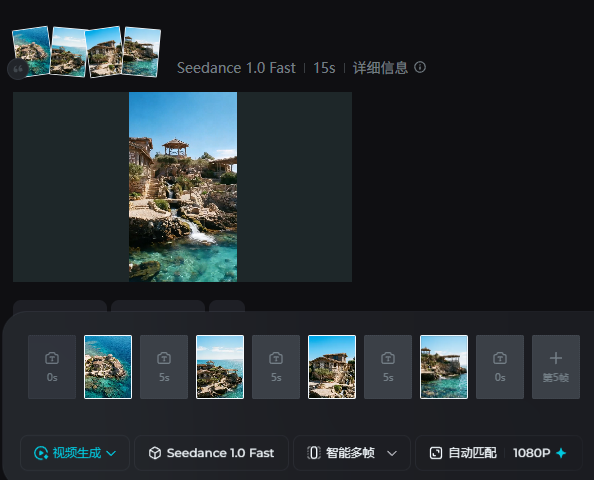Open the 5s transition slot after the aerial frame
The width and height of the screenshot is (594, 480).
click(164, 367)
